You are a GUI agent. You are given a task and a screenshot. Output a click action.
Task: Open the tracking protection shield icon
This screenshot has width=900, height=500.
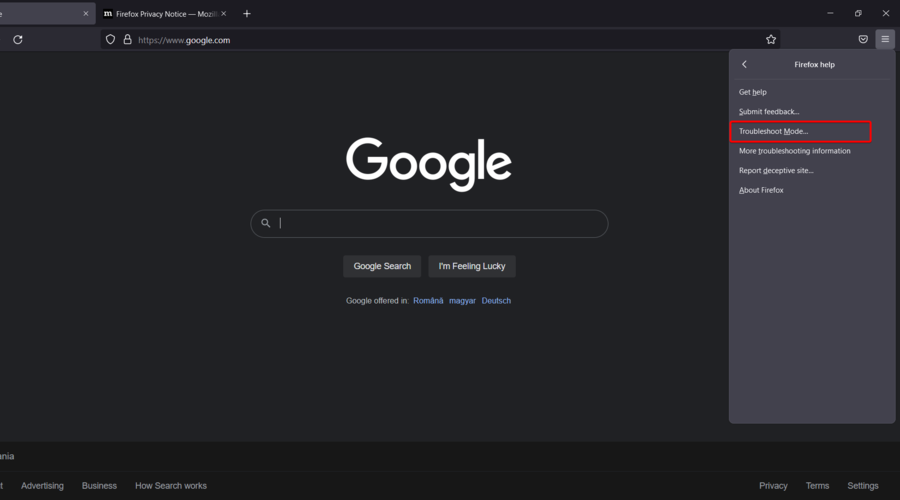point(110,40)
